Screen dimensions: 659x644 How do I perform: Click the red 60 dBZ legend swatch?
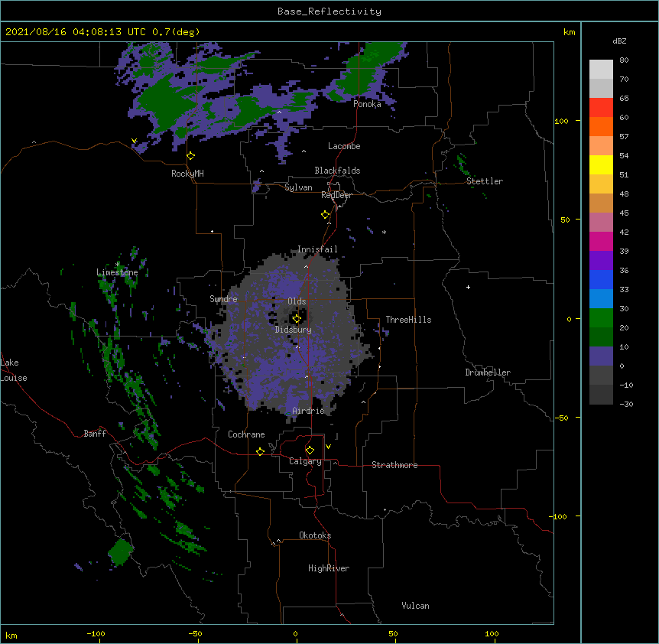coord(601,108)
